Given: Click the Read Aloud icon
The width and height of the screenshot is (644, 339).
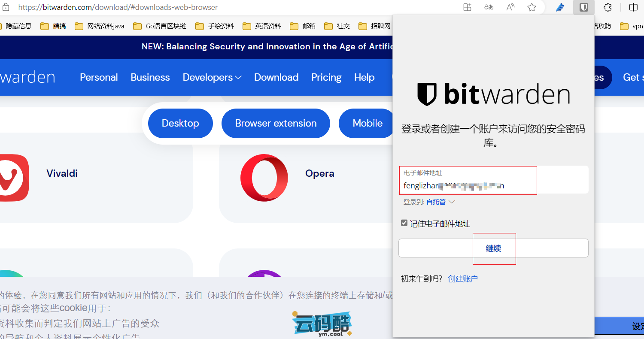Looking at the screenshot, I should click(x=510, y=7).
